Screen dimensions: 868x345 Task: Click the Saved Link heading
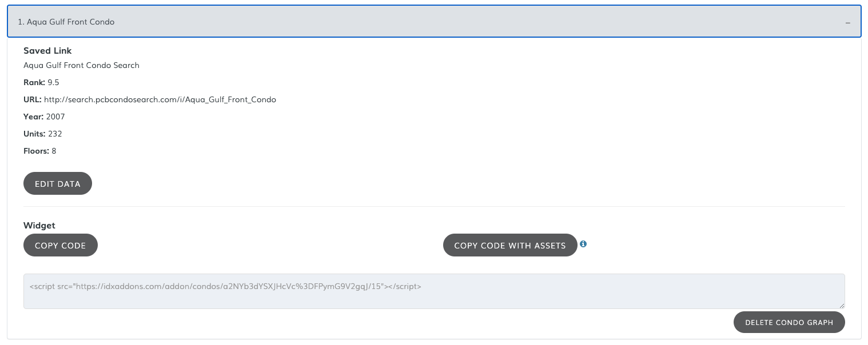click(47, 51)
